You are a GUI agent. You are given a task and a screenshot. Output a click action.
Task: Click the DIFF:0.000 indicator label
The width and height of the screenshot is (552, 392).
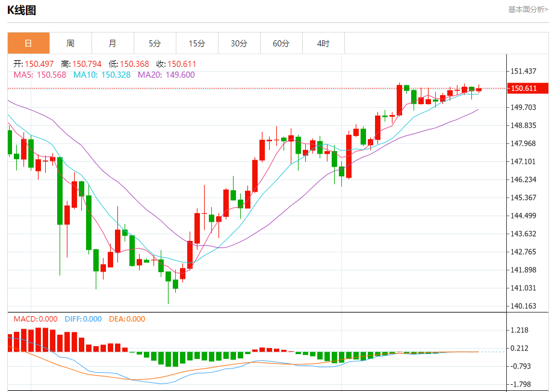click(x=83, y=319)
